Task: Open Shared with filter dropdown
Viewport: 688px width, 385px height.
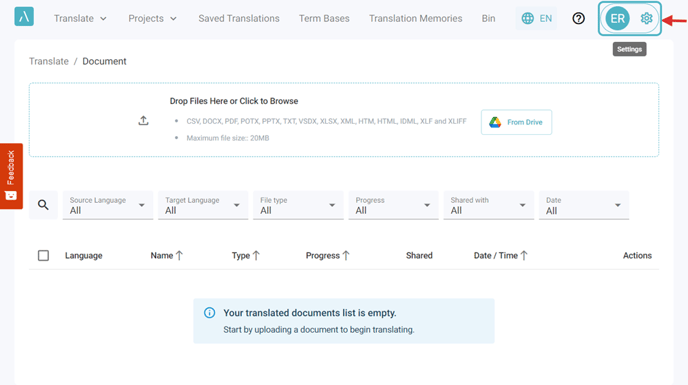Action: [x=489, y=205]
